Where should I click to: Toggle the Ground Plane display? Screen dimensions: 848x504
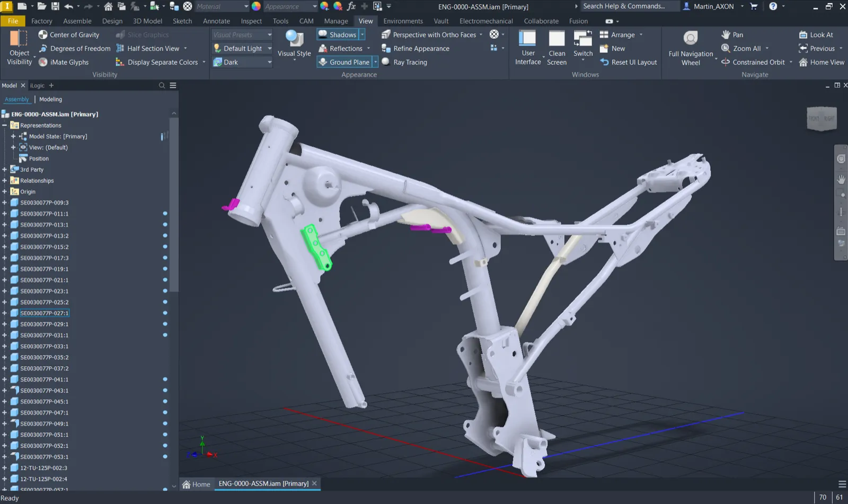coord(344,62)
